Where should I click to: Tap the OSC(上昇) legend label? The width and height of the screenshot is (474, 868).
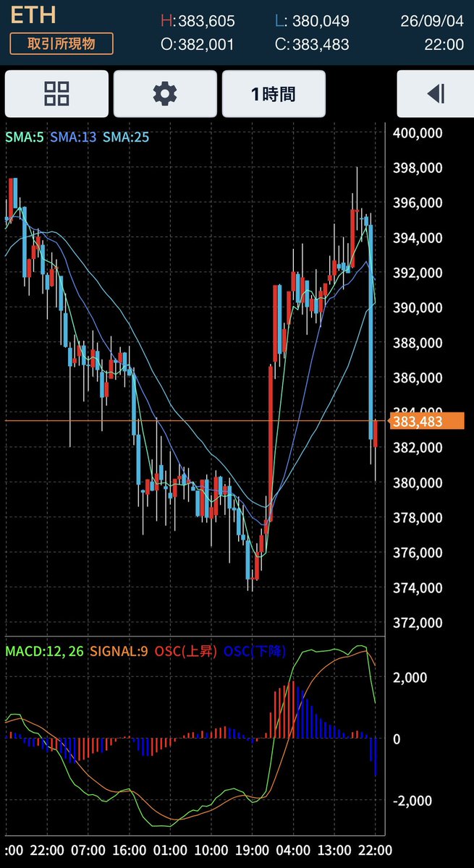point(185,652)
